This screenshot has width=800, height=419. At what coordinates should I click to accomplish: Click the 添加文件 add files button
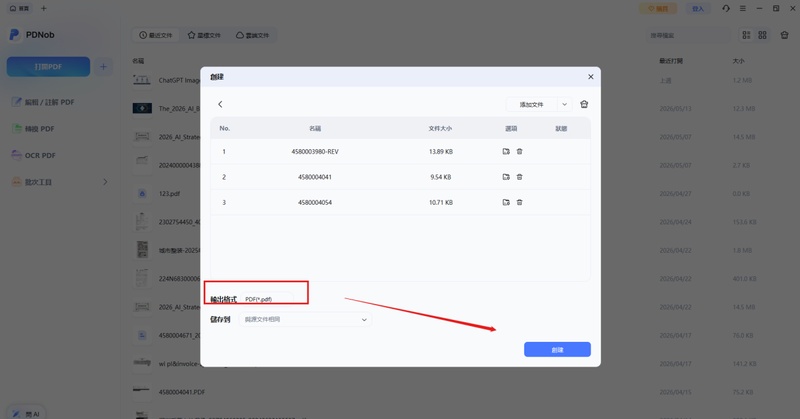click(x=531, y=105)
